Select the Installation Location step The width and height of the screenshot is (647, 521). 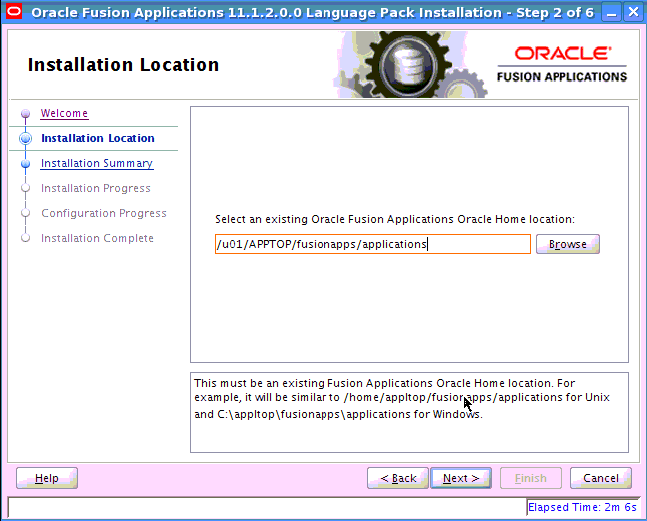[98, 138]
